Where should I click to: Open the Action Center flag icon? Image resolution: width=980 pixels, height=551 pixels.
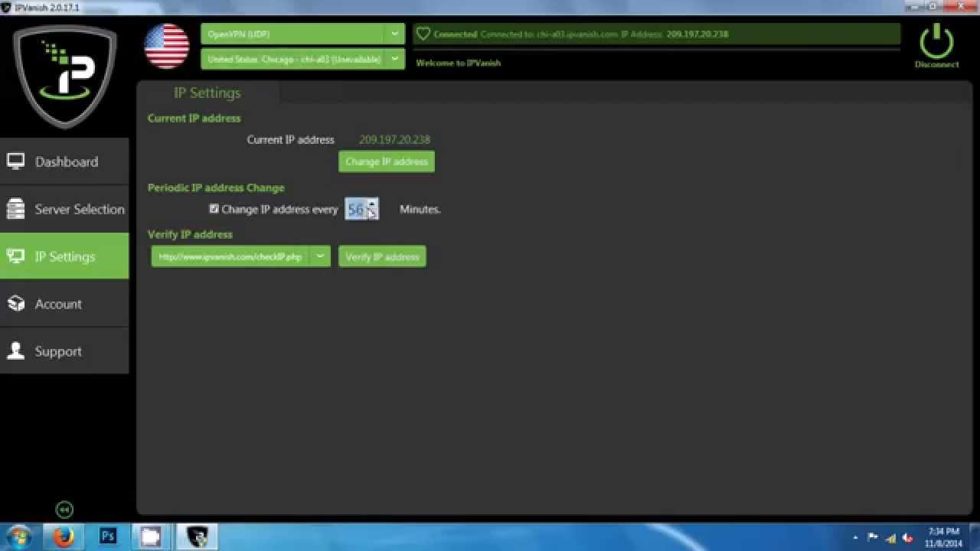[873, 537]
